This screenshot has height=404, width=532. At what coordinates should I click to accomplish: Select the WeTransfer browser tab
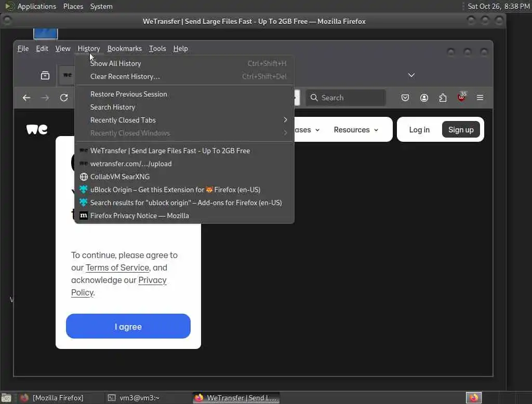[68, 75]
